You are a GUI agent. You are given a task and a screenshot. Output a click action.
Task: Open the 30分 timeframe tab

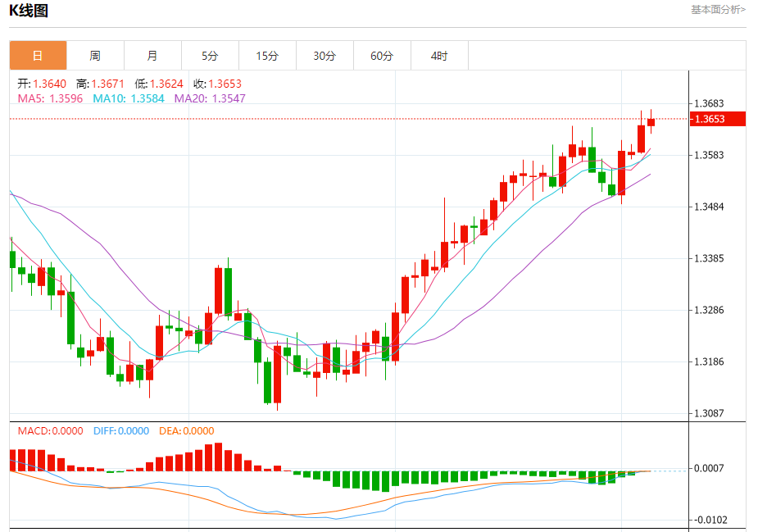click(325, 56)
